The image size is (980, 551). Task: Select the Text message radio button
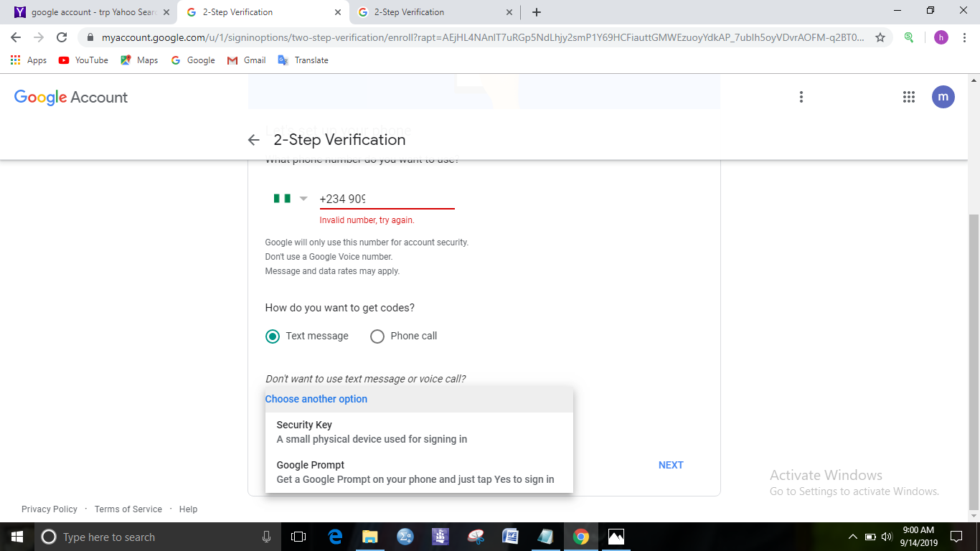[273, 336]
